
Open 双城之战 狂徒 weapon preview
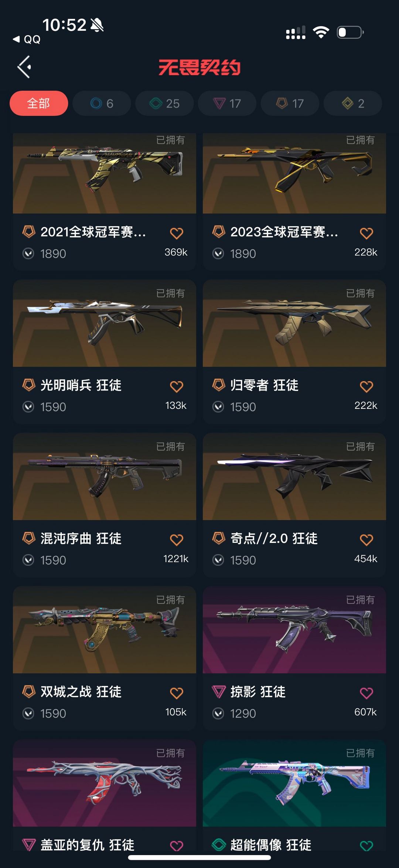[105, 630]
